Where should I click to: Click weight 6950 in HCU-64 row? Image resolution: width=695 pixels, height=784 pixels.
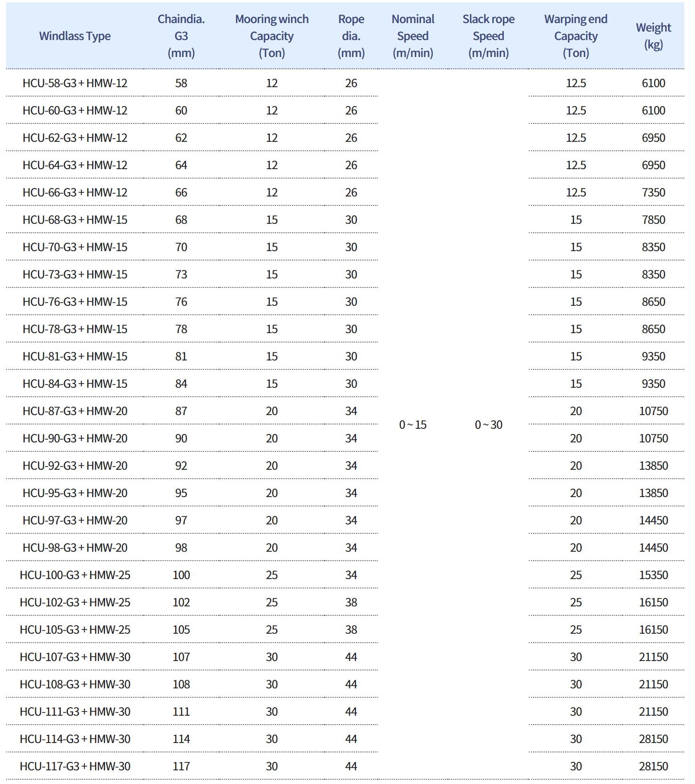tap(654, 165)
